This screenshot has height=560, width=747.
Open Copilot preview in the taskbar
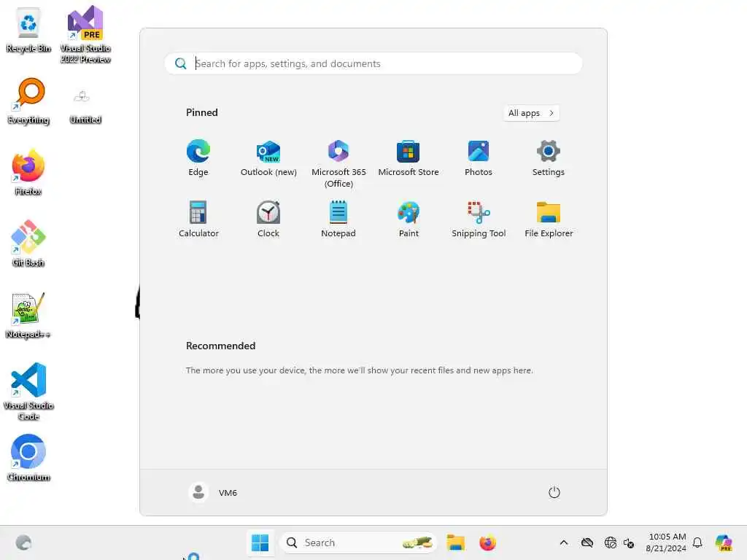point(724,542)
